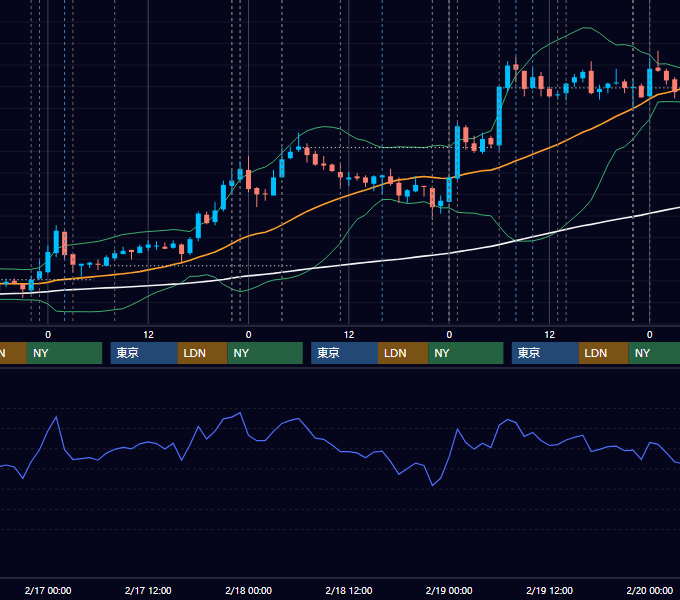
Task: Select the NY session block starting near 2/19 00:00
Action: pyautogui.click(x=466, y=353)
